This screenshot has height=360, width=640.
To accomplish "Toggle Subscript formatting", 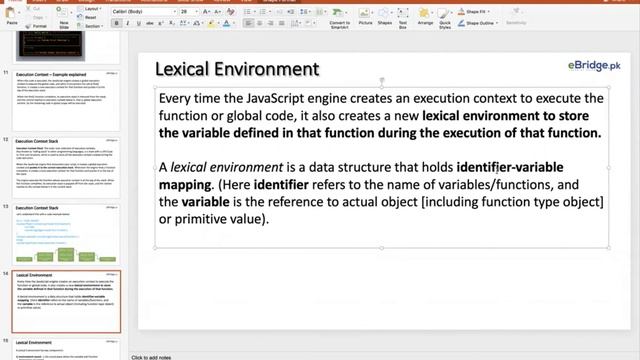I will click(x=172, y=24).
